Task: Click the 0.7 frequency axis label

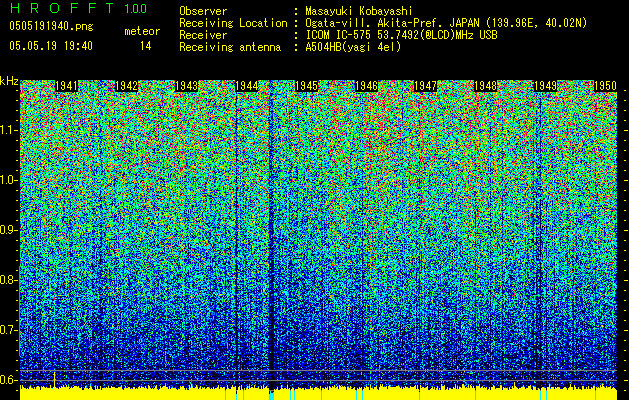Action: tap(8, 330)
